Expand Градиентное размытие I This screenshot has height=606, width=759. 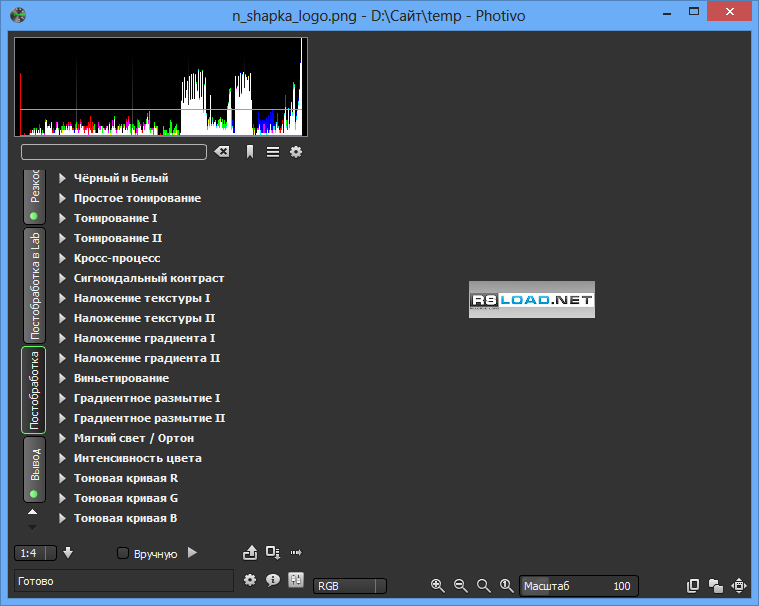[x=62, y=398]
